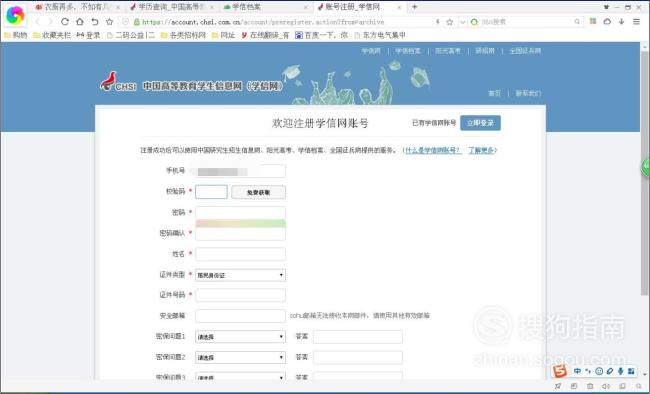
Task: Open the 各类招标网 bookmark folder
Action: pos(183,35)
